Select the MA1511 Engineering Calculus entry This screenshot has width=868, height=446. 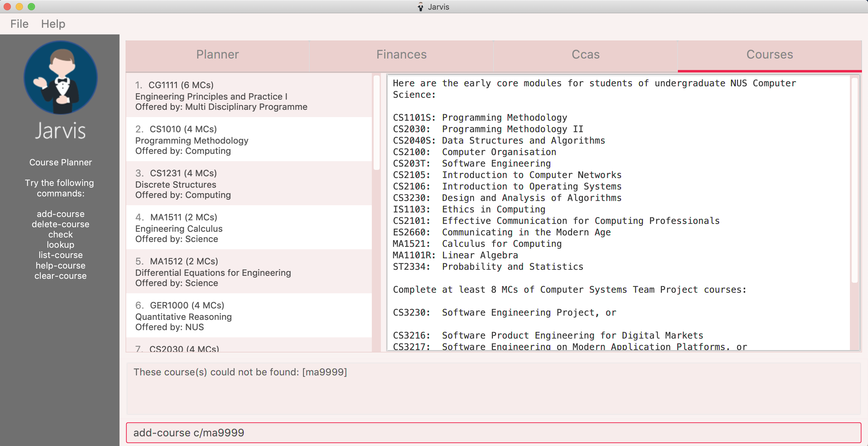point(249,228)
